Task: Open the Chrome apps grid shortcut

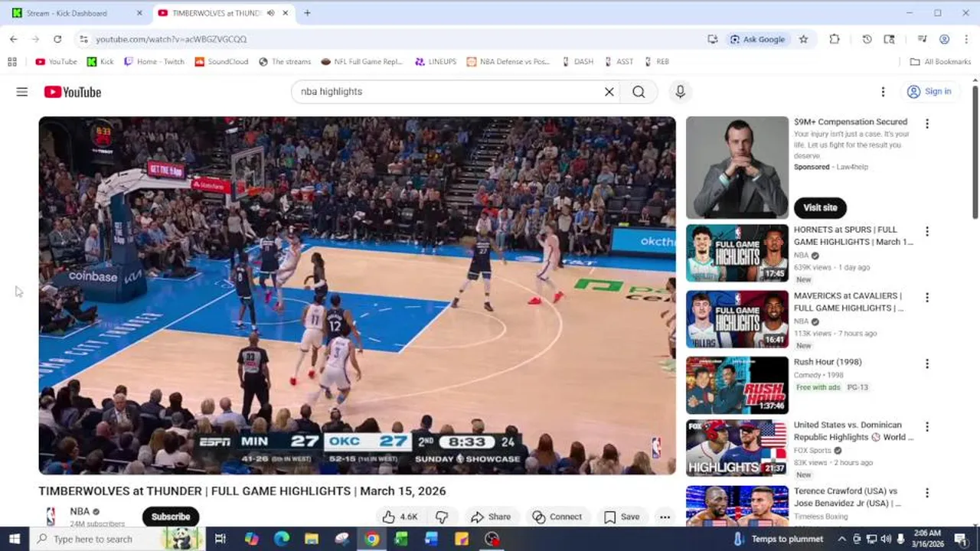Action: [12, 62]
